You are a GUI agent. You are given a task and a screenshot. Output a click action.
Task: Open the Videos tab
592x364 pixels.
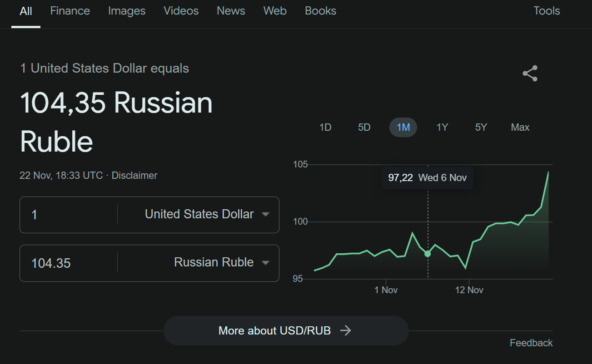pos(181,11)
